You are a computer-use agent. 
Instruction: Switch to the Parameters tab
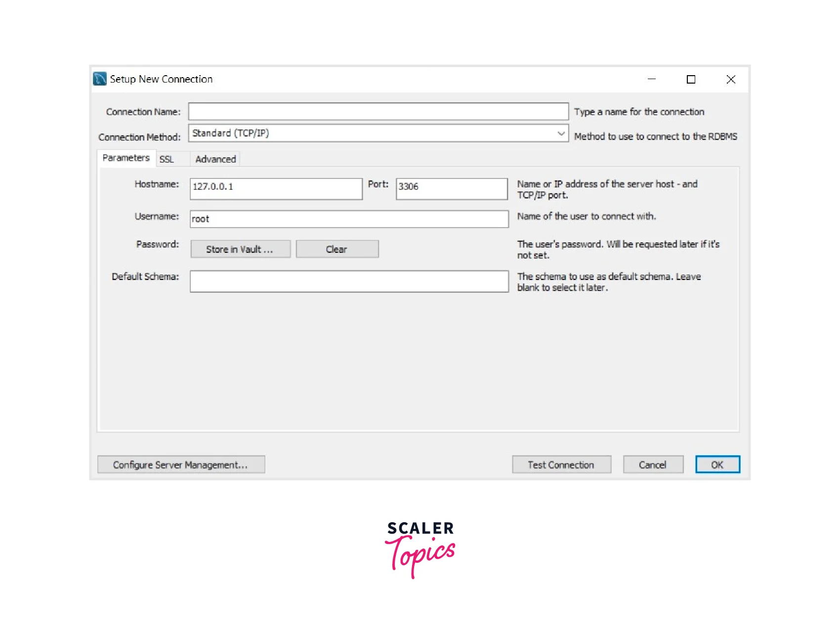(126, 158)
